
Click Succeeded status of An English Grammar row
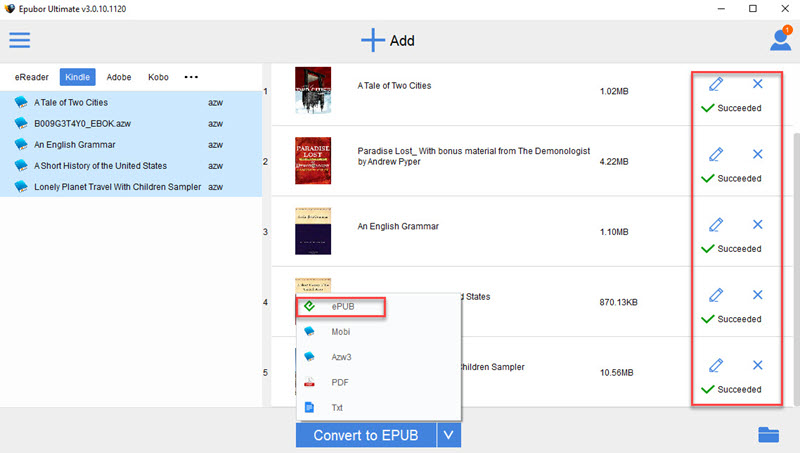coord(731,249)
